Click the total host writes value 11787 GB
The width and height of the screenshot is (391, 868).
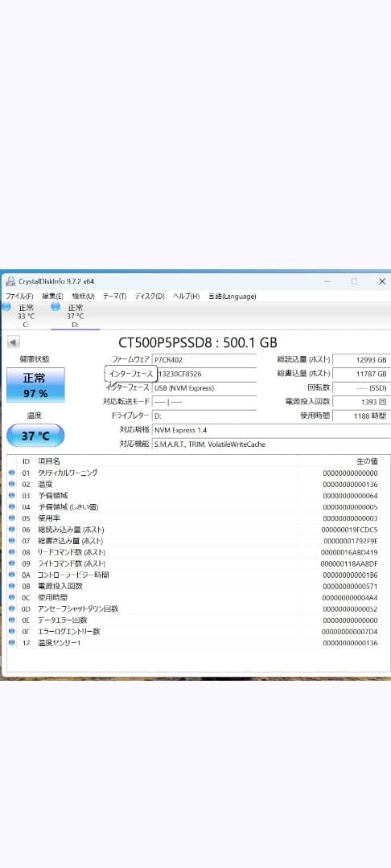(x=362, y=374)
